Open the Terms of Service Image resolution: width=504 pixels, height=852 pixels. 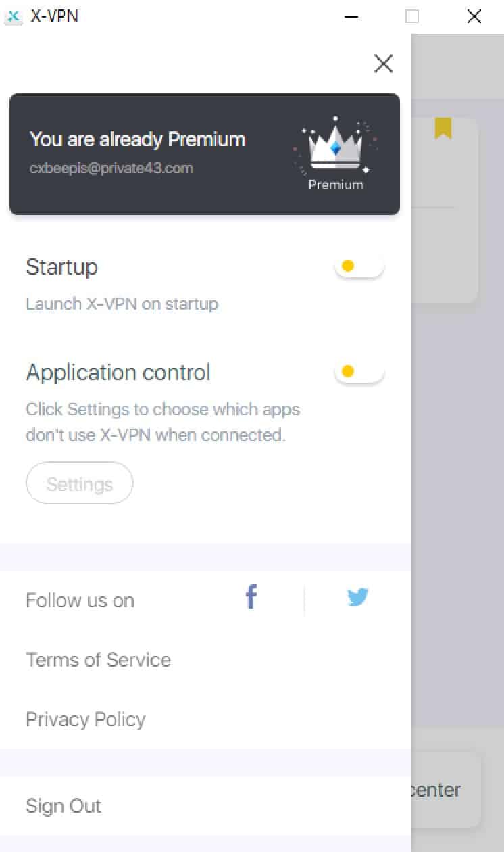(x=98, y=660)
